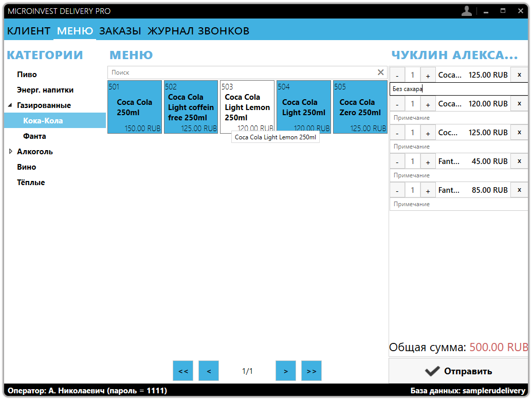Remove the 'Coc...' 125.00 RUB order item

click(519, 133)
